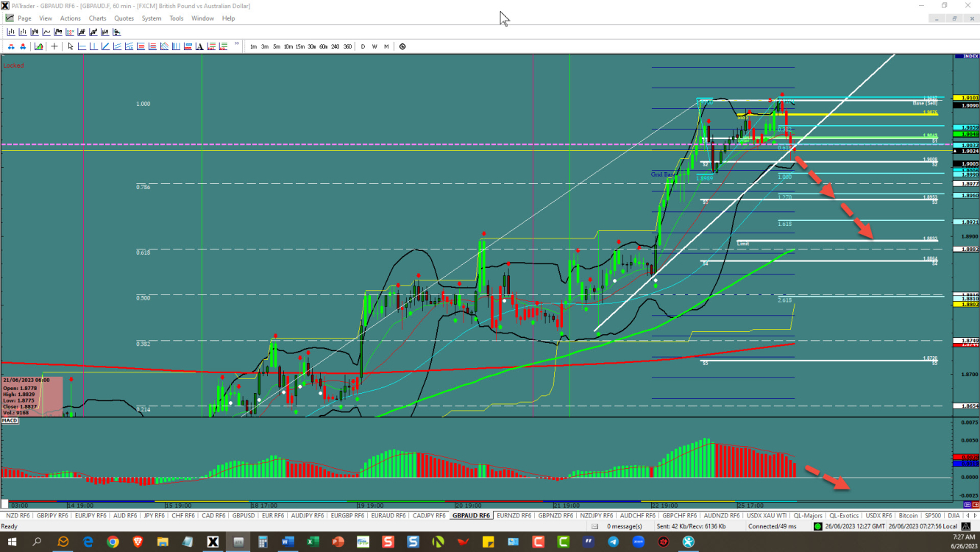Viewport: 980px width, 552px height.
Task: Switch chart to 5m timeframe
Action: tap(277, 46)
